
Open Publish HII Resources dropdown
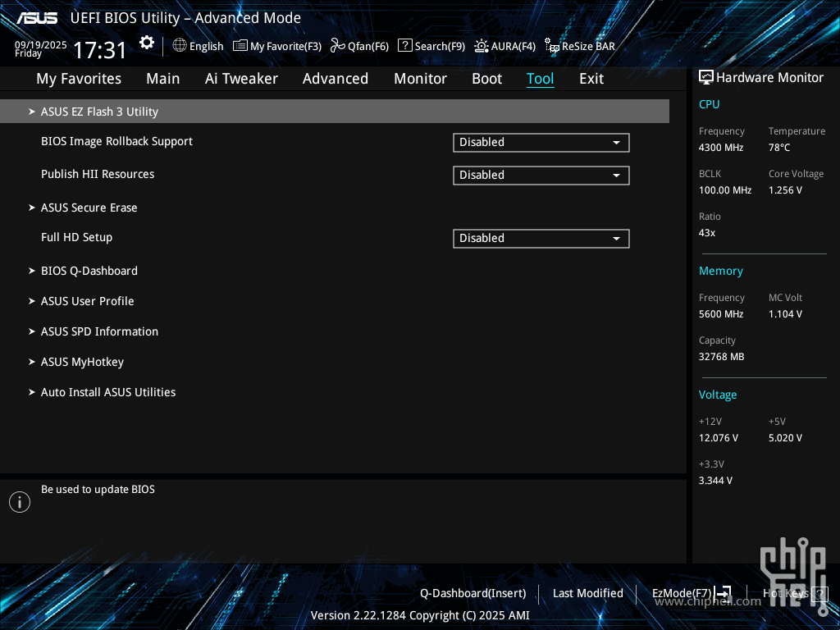click(x=541, y=176)
